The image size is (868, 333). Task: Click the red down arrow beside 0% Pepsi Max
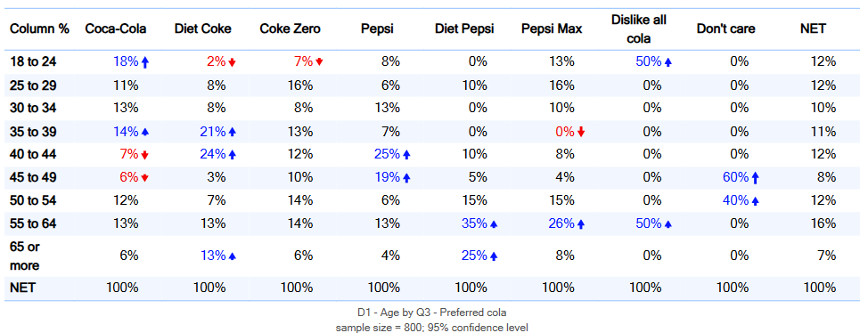pos(581,132)
